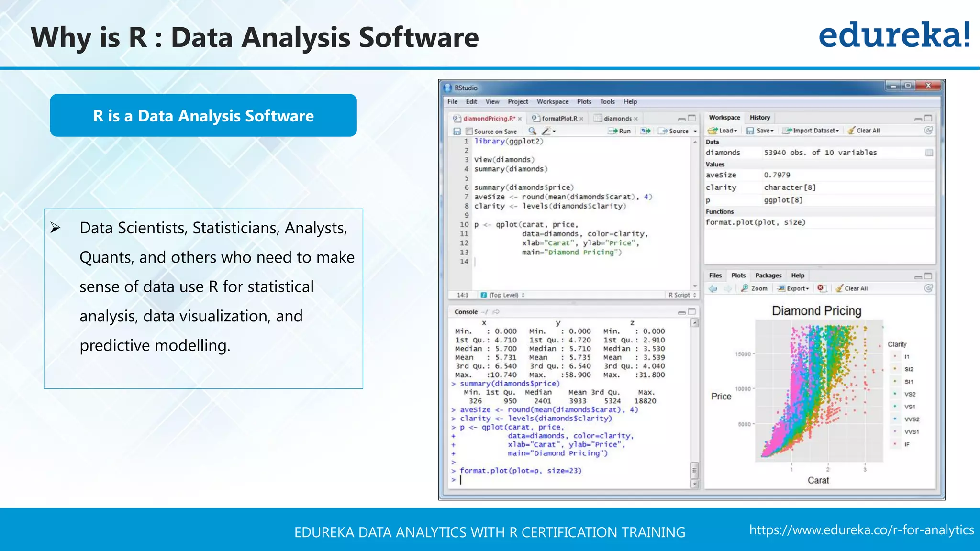Screen dimensions: 980x551
Task: Refresh the current plot
Action: 928,288
